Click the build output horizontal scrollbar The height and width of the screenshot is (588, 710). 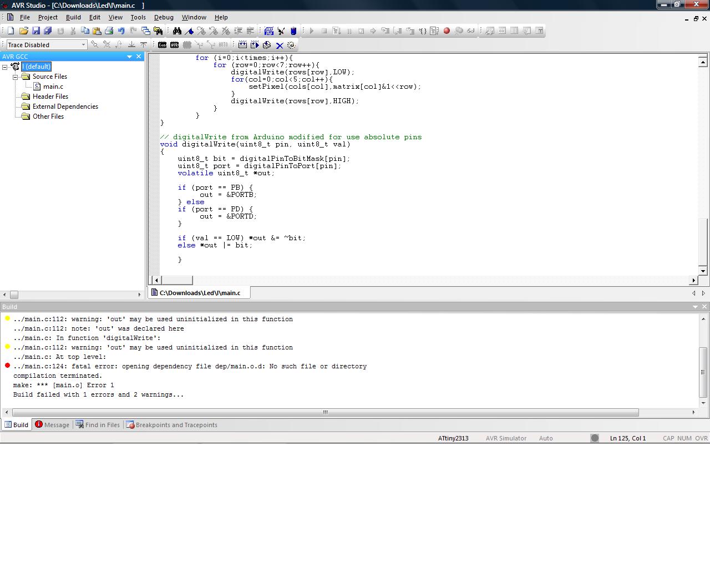tap(325, 412)
